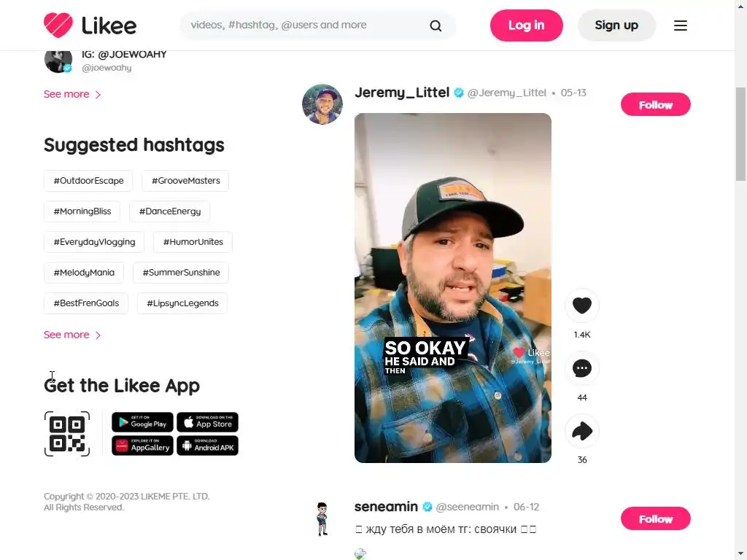This screenshot has height=560, width=747.
Task: Click the Android APK download badge
Action: click(207, 446)
